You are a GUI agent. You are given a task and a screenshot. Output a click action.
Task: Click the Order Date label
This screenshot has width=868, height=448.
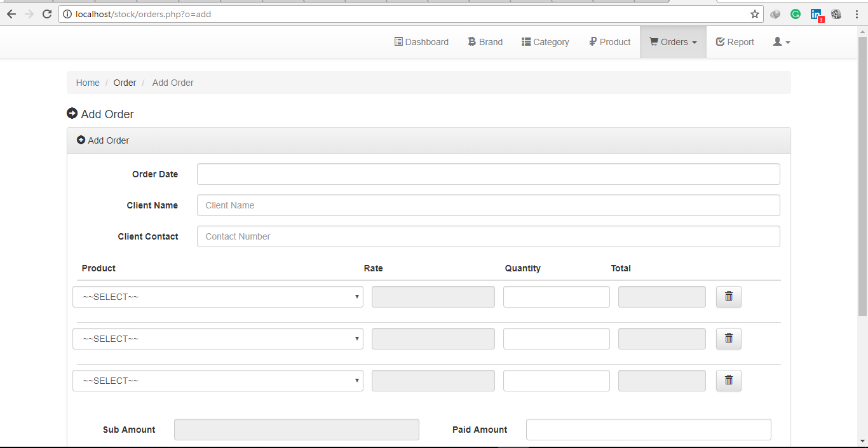(x=155, y=174)
